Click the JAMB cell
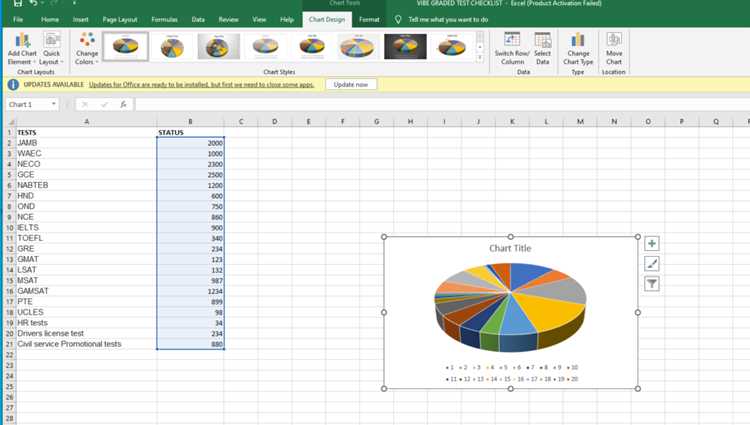The image size is (750, 425). click(x=87, y=143)
